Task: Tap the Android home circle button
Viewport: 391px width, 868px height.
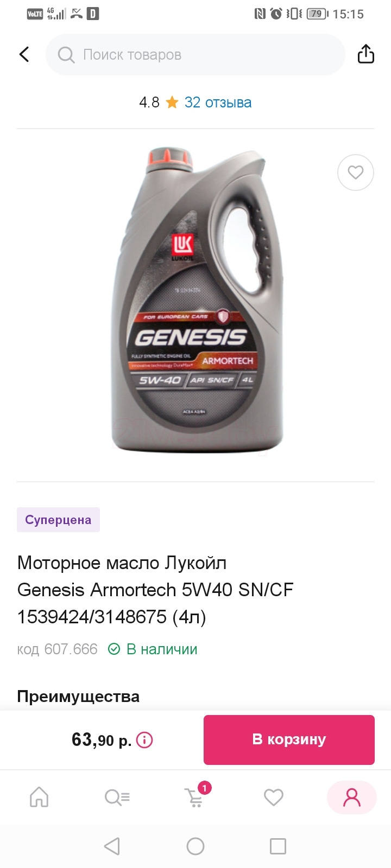Action: (x=195, y=846)
